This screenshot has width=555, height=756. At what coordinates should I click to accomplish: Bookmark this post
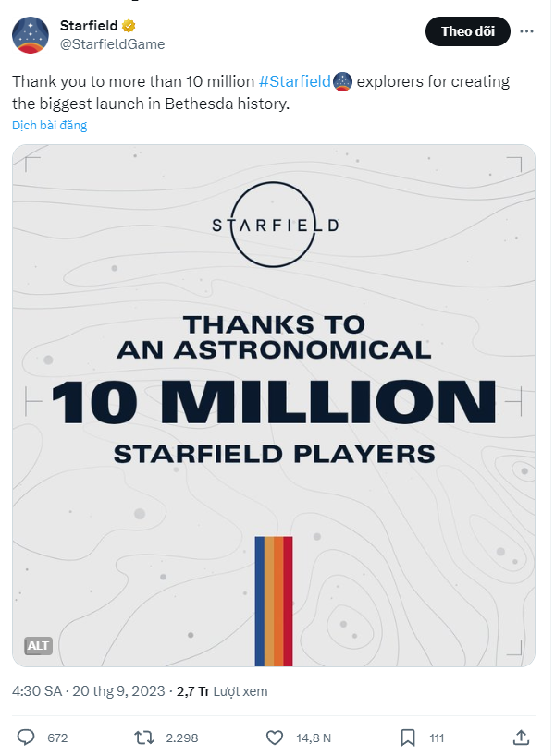tap(408, 738)
